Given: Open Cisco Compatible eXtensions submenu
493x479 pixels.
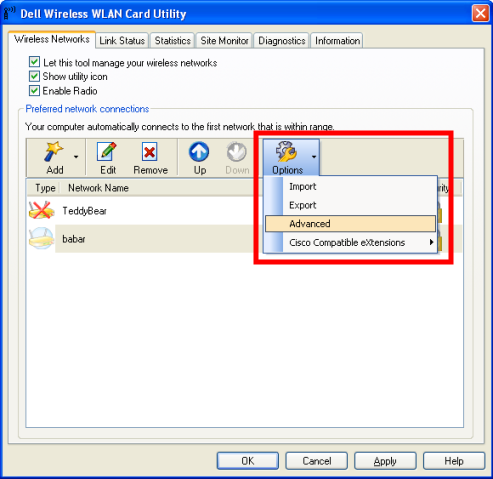Looking at the screenshot, I should (x=351, y=242).
